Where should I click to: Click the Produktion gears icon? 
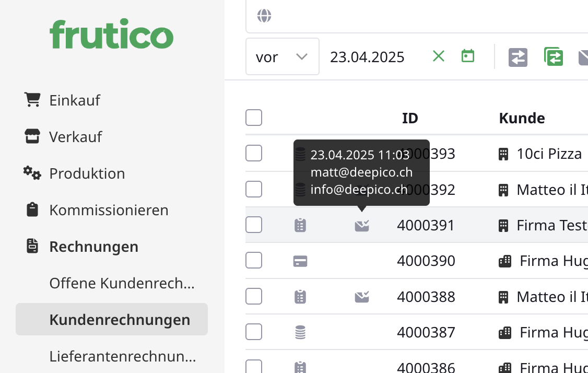32,173
